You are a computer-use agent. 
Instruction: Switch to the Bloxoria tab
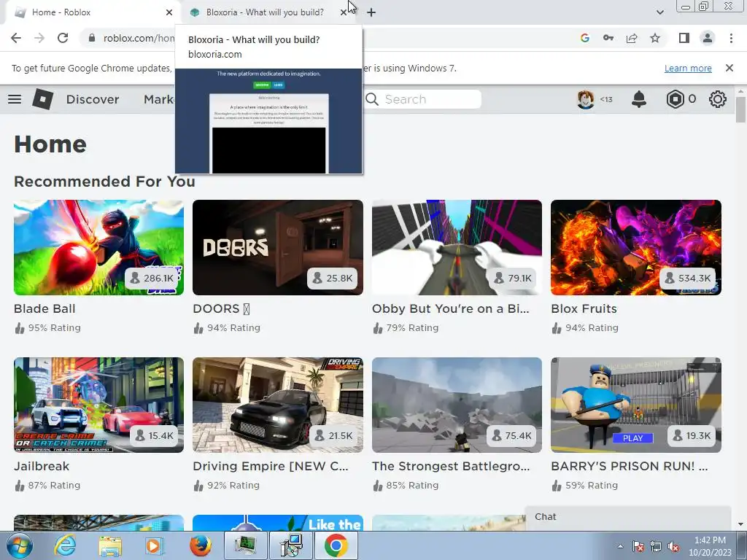264,12
